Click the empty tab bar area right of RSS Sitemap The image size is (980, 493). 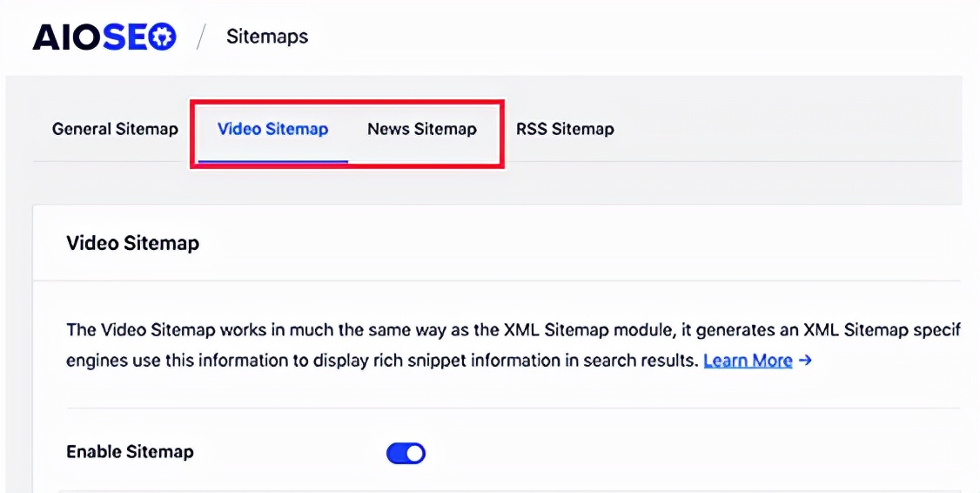click(x=783, y=129)
